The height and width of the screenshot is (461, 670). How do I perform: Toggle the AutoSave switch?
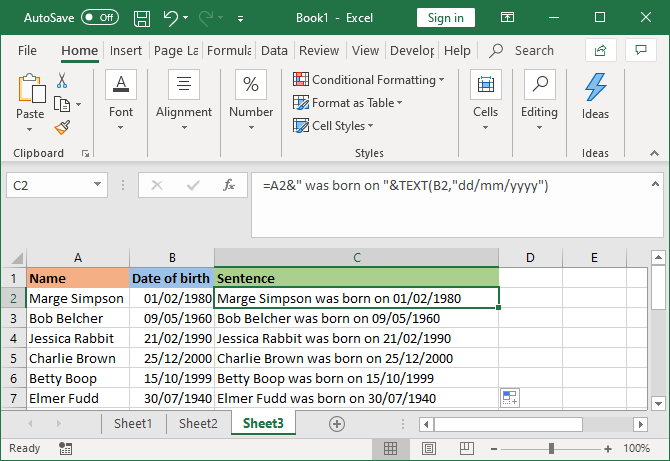99,17
